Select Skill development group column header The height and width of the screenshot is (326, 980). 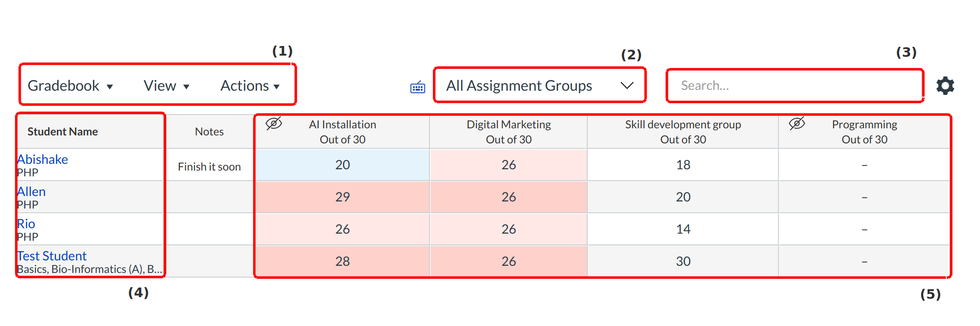[x=683, y=132]
